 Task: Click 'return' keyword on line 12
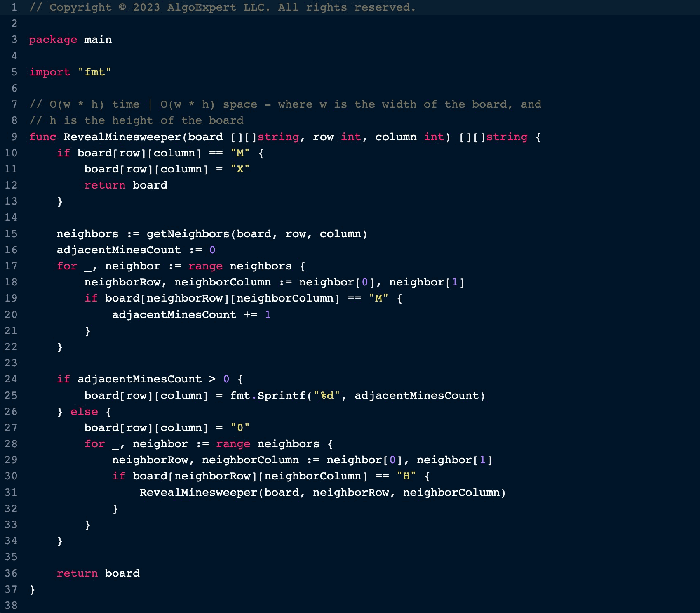pos(105,185)
